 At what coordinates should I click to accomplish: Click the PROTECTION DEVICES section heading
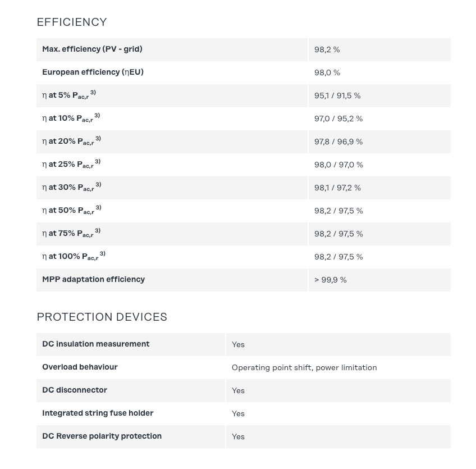click(x=102, y=317)
